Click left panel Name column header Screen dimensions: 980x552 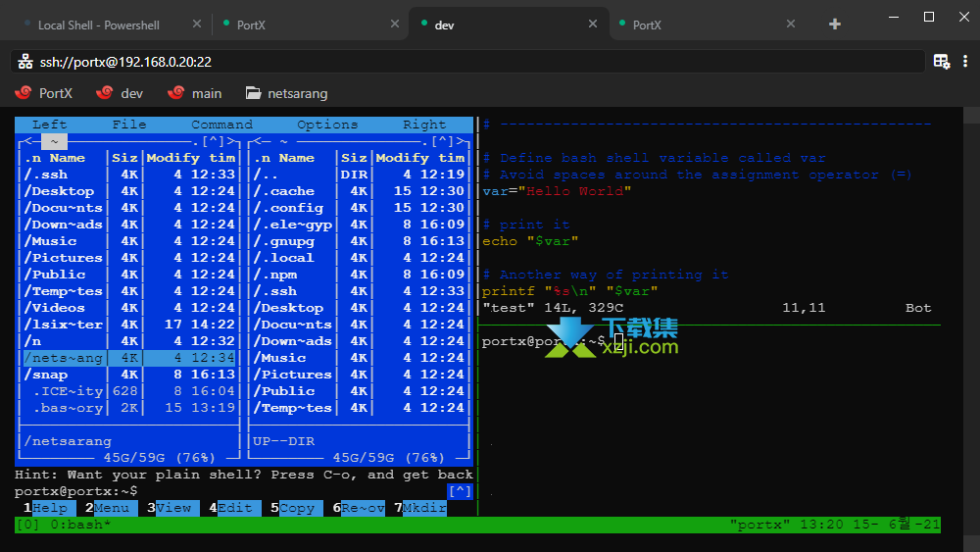click(67, 158)
